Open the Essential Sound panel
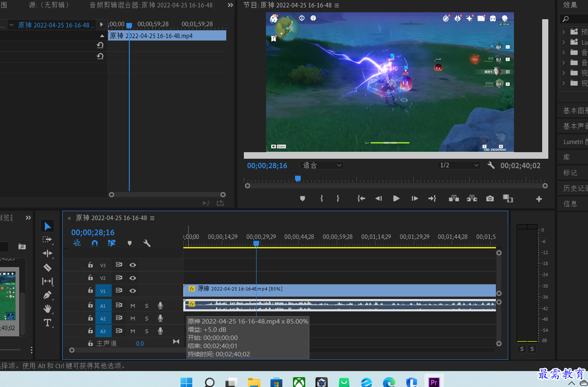 574,126
